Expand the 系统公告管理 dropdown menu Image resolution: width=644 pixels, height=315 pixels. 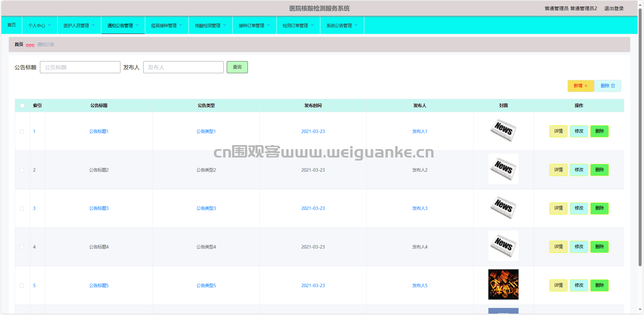342,25
